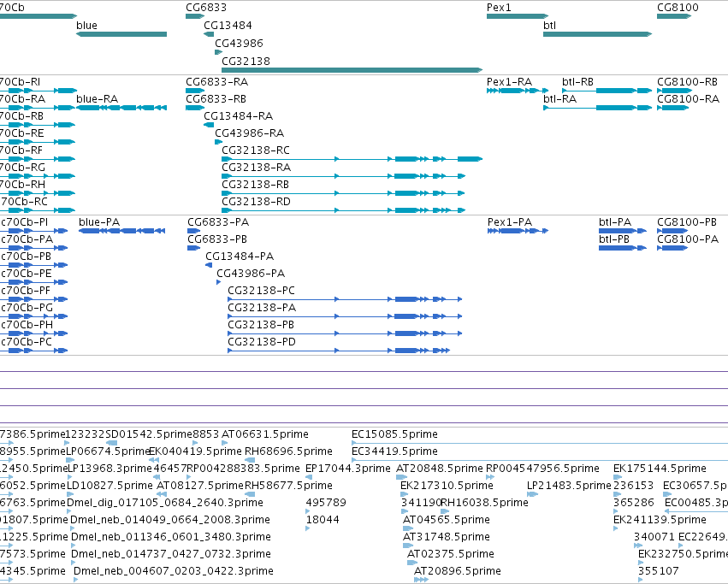Select the CG13484 gene label
Viewport: 728px width, 584px height.
pos(228,25)
